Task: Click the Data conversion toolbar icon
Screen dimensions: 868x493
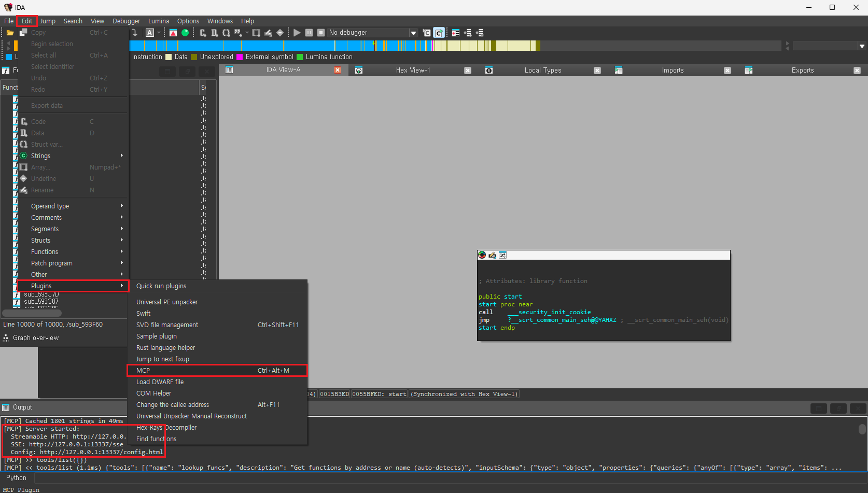Action: [x=214, y=33]
